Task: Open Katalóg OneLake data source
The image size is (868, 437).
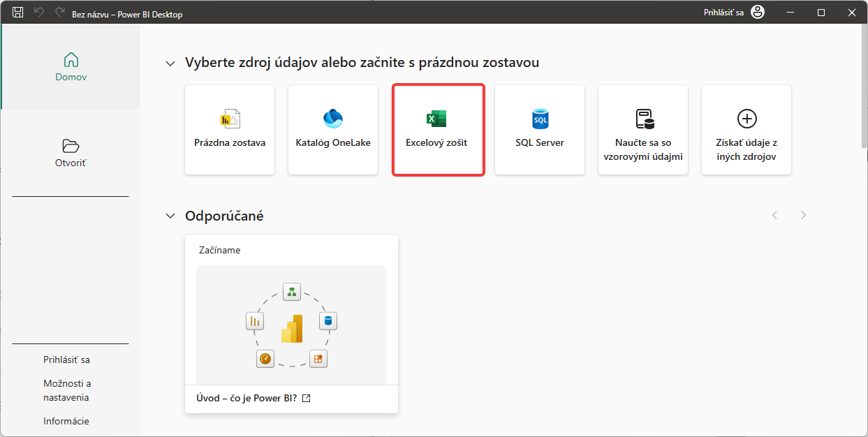Action: click(x=333, y=130)
